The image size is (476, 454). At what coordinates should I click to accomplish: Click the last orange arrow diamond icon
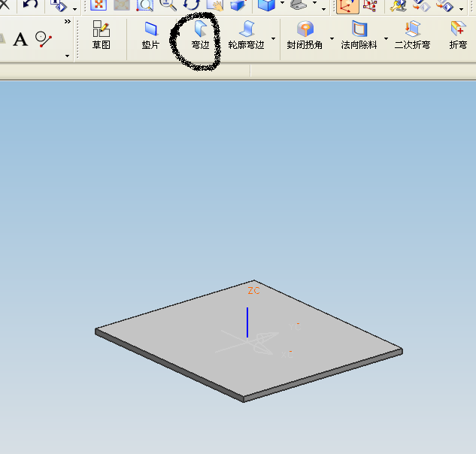(x=444, y=5)
